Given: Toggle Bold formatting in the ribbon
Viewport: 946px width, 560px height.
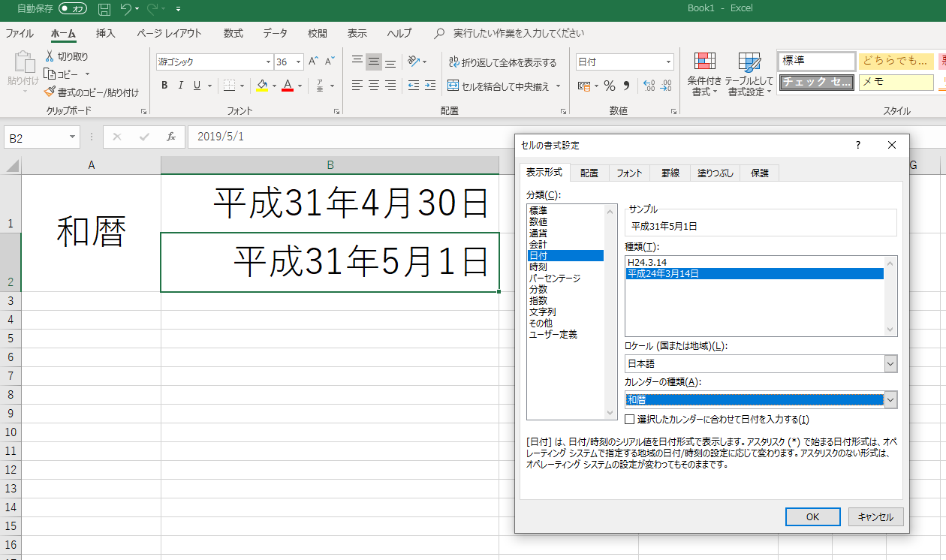Looking at the screenshot, I should 164,86.
